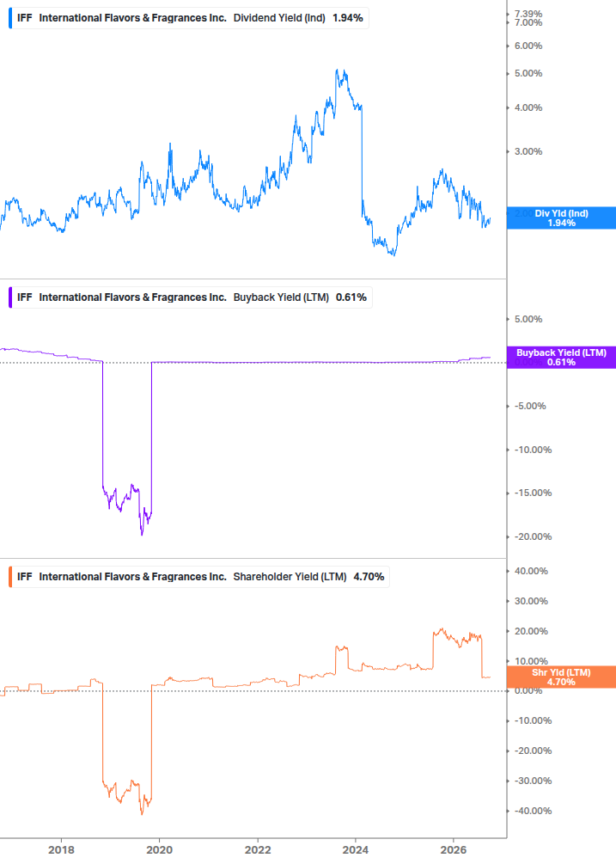Click the 7.39% top axis value
The image size is (616, 864).
[528, 14]
